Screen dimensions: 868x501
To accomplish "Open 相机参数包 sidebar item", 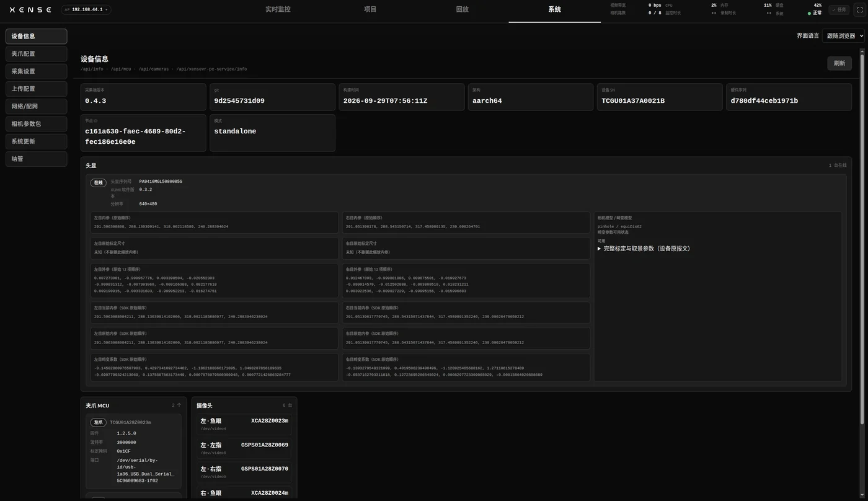I will [37, 124].
